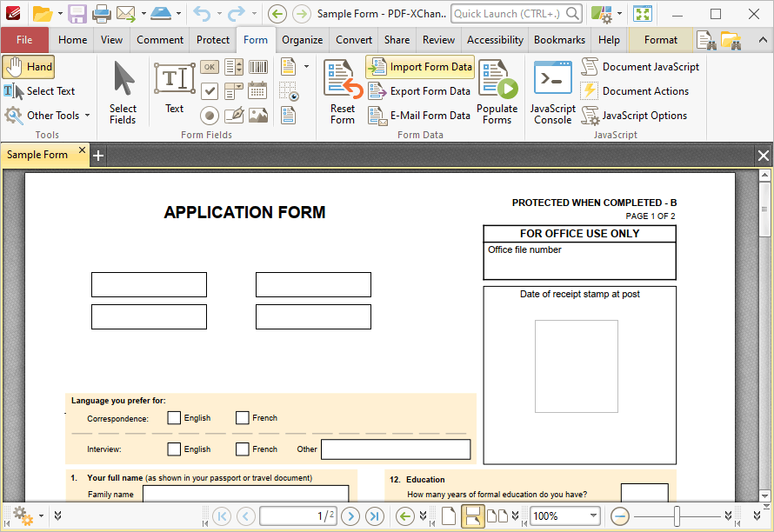Open the File menu
774x532 pixels.
pos(24,40)
